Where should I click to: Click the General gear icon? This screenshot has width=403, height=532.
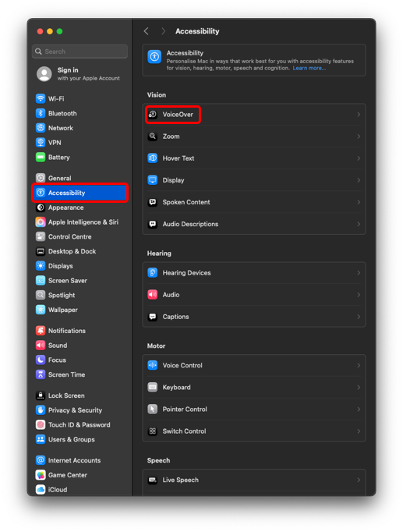pos(41,178)
